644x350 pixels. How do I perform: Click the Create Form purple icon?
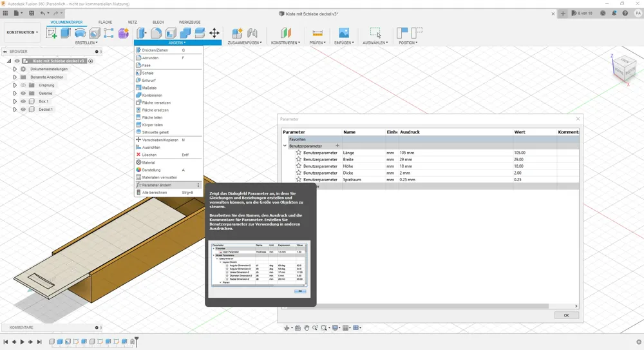pos(123,33)
